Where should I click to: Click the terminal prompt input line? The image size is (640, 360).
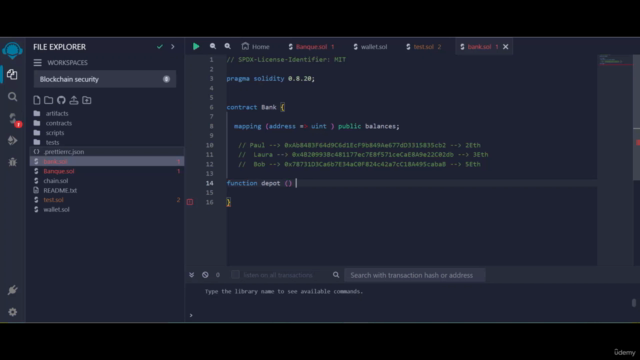point(412,315)
